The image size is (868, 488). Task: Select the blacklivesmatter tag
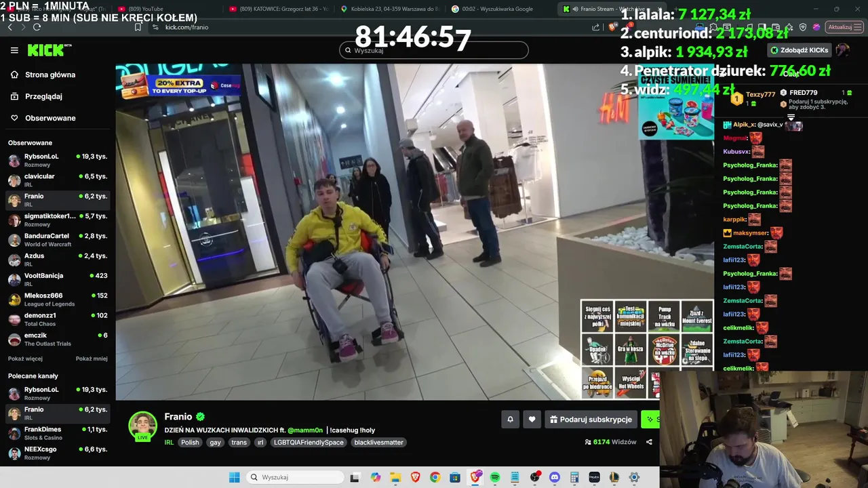pyautogui.click(x=379, y=443)
